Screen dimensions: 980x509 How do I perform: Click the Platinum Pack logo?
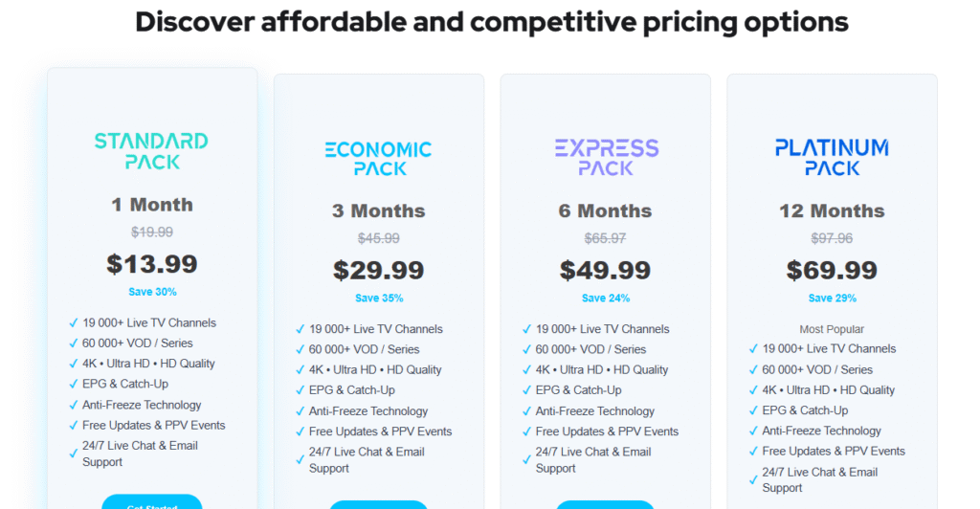(832, 158)
